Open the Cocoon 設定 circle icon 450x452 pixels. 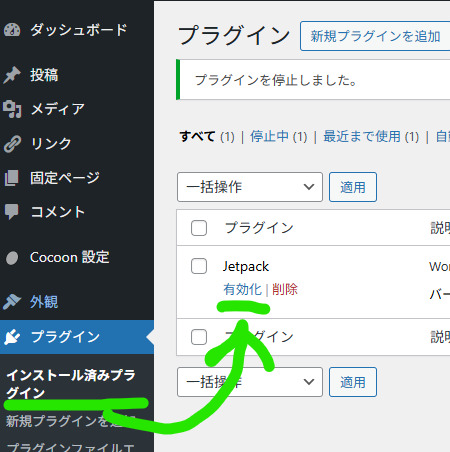pos(12,258)
